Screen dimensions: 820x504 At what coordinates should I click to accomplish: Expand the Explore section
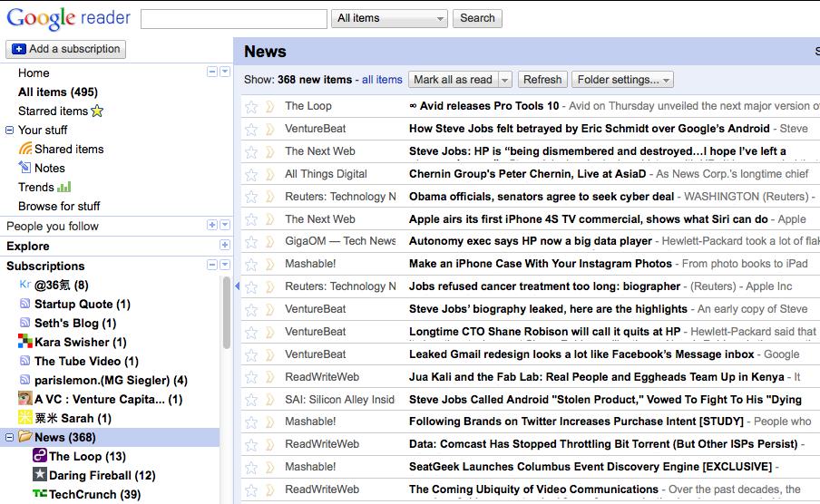click(x=224, y=245)
